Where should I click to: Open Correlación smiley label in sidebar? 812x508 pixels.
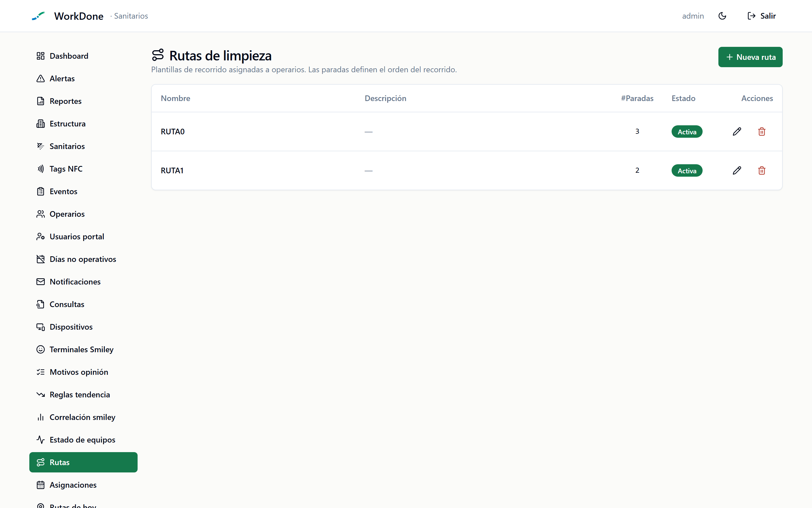point(83,417)
